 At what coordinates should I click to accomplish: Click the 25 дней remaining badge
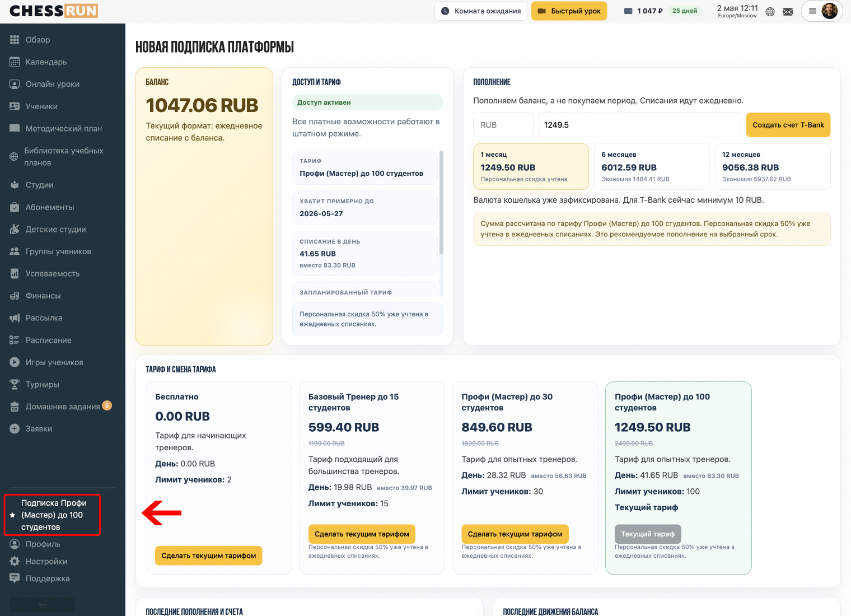(685, 11)
